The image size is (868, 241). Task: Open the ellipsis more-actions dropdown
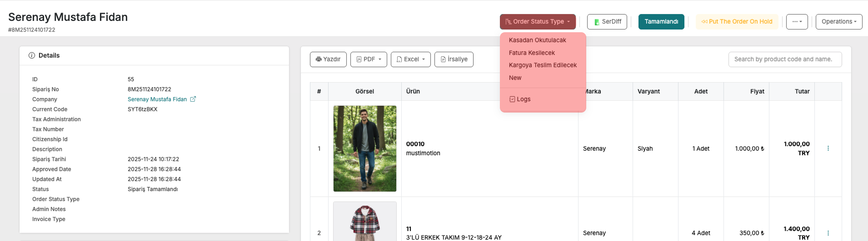pyautogui.click(x=797, y=22)
